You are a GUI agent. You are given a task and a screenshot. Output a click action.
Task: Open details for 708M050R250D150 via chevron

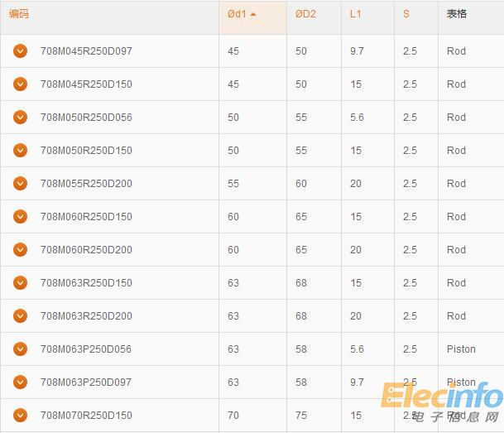point(21,151)
